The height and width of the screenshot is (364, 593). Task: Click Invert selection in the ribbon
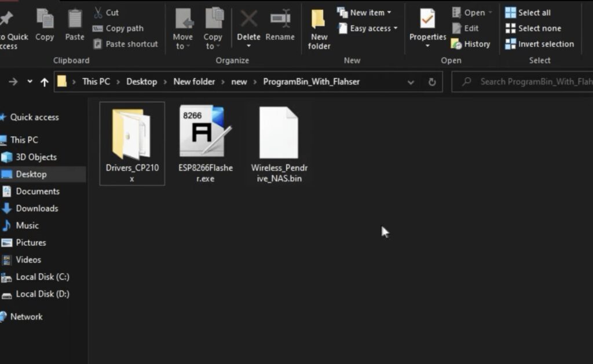(x=540, y=44)
